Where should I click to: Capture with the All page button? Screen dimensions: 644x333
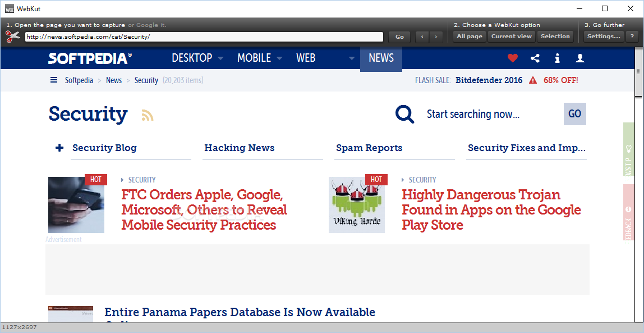470,37
